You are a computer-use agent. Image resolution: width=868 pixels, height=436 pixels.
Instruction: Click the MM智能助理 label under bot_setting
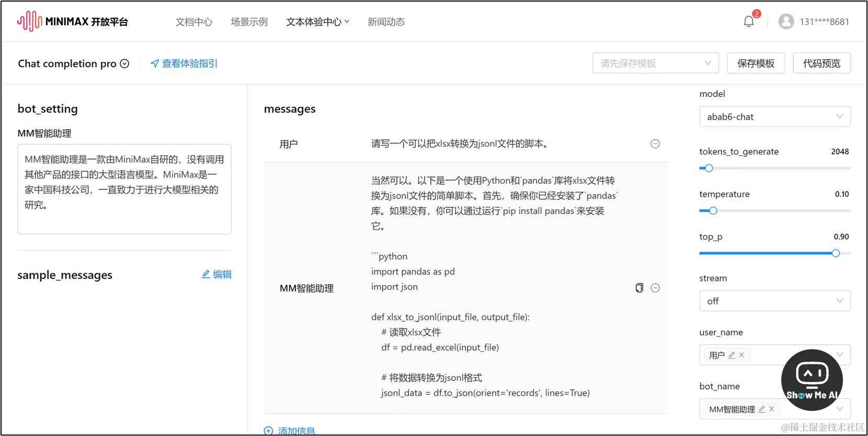point(44,133)
